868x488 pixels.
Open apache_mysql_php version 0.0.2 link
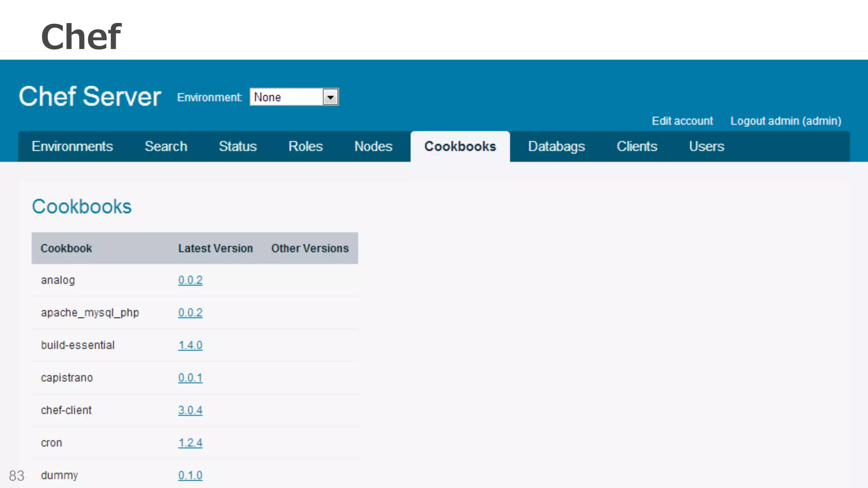pos(190,313)
